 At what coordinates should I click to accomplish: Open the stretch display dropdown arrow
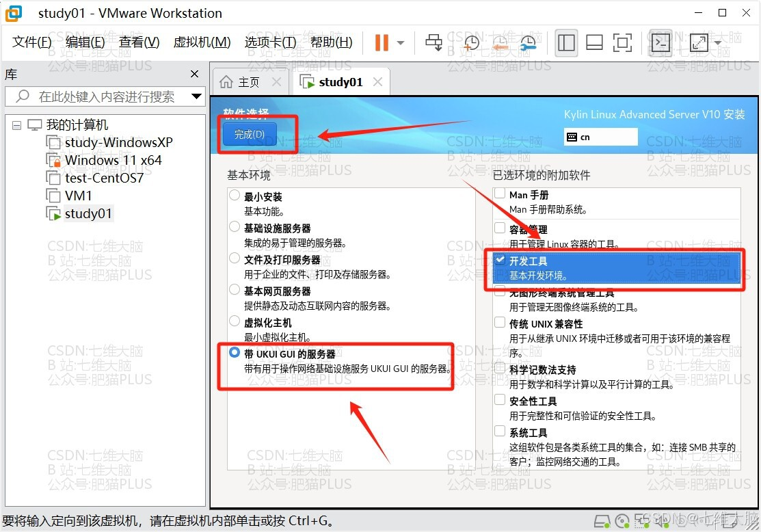[718, 42]
